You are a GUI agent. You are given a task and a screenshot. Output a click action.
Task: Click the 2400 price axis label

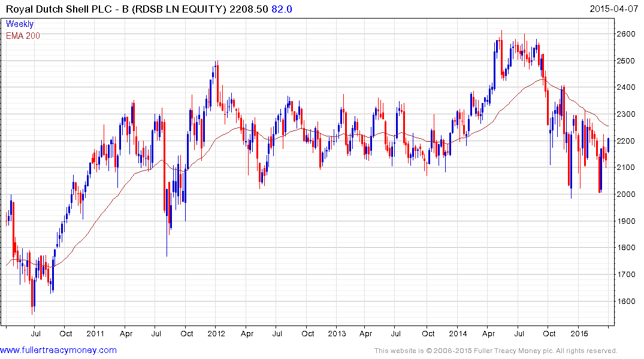pos(626,87)
